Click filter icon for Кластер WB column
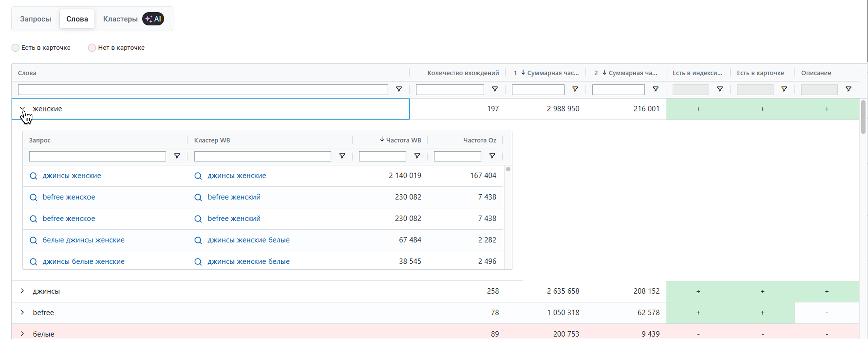Image resolution: width=868 pixels, height=339 pixels. pos(342,156)
